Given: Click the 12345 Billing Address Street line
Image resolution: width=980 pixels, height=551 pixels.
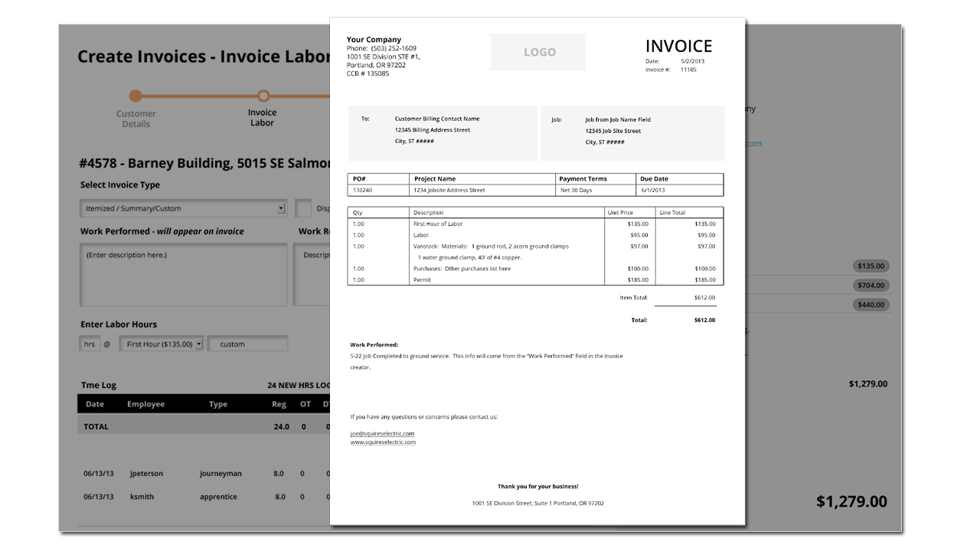Looking at the screenshot, I should (x=433, y=130).
